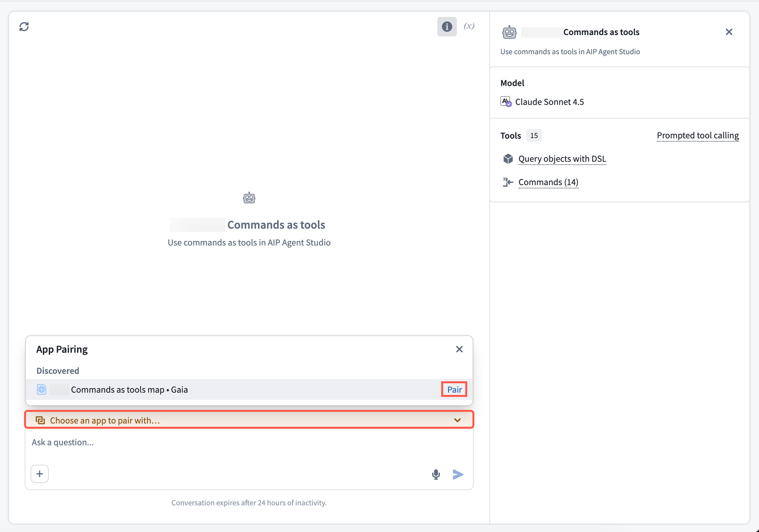
Task: Refresh the conversation using the refresh icon
Action: click(x=24, y=26)
